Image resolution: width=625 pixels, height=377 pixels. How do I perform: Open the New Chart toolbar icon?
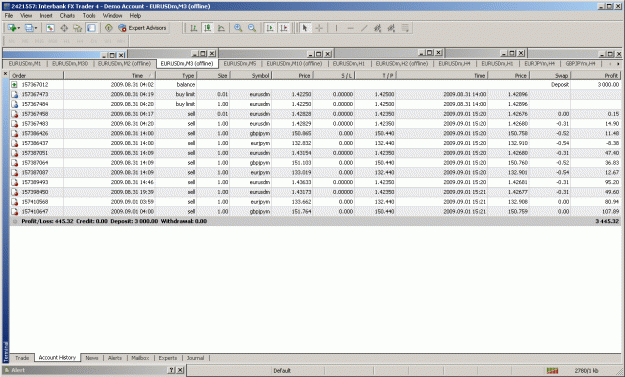12,28
